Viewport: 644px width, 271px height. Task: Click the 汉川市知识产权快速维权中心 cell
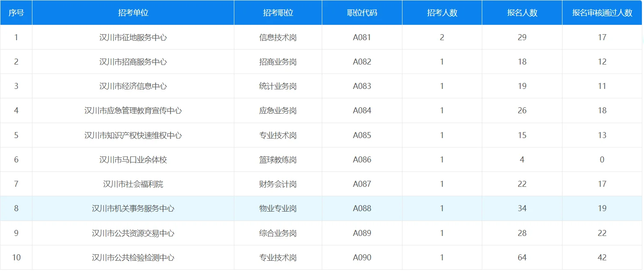(x=133, y=135)
